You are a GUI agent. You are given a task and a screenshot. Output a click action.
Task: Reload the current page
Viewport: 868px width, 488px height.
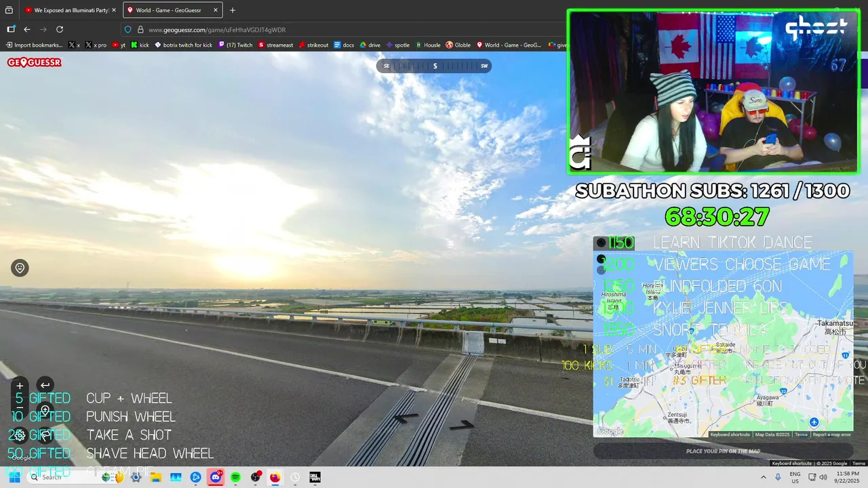click(60, 29)
